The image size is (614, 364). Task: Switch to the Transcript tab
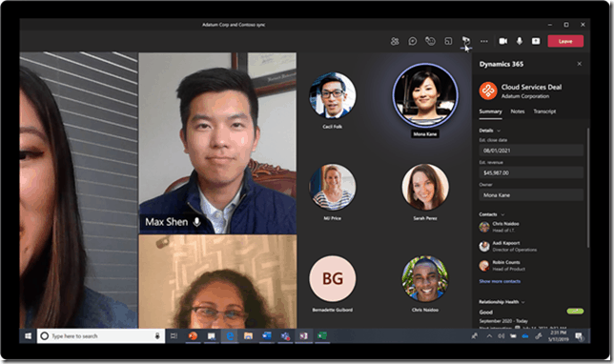pyautogui.click(x=544, y=111)
